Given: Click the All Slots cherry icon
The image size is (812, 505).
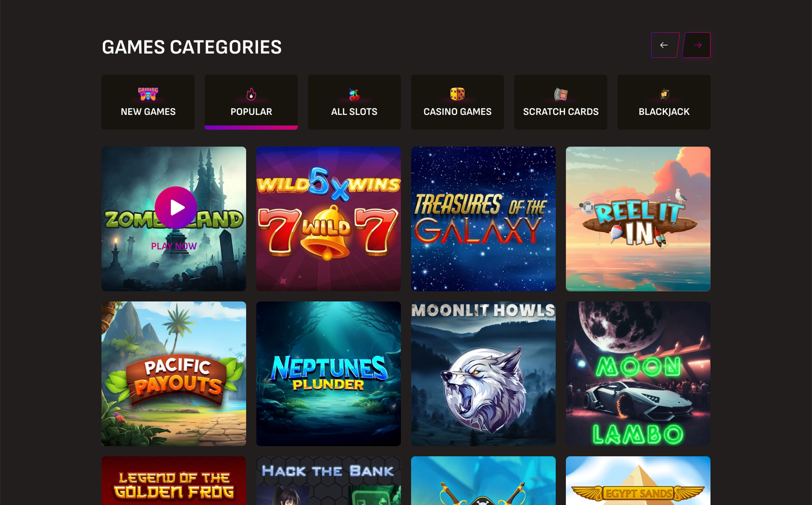Looking at the screenshot, I should pos(354,94).
